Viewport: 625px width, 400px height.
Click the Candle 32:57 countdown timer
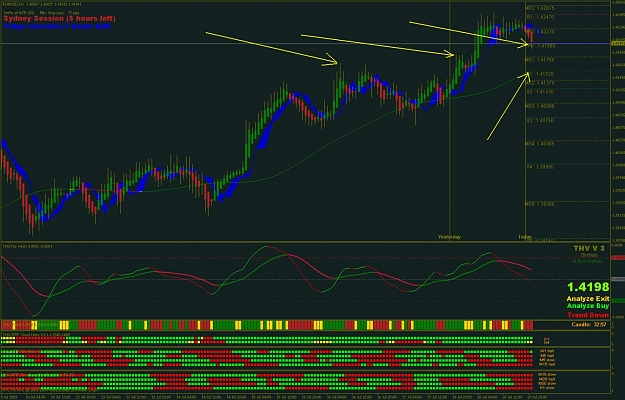point(589,325)
